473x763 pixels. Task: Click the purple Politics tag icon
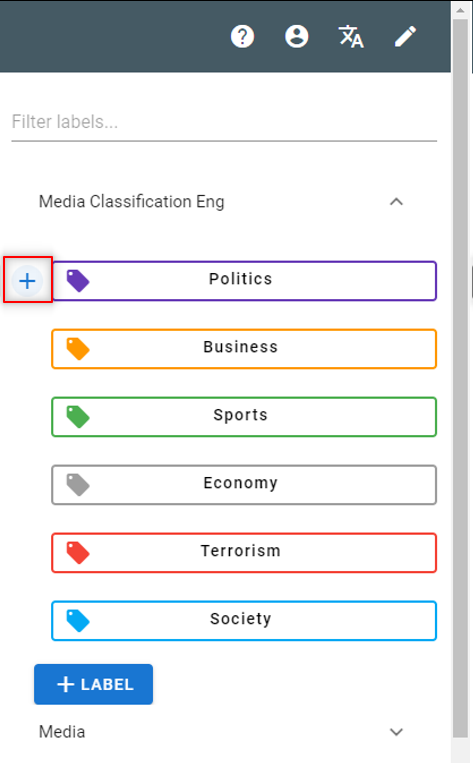pyautogui.click(x=78, y=281)
